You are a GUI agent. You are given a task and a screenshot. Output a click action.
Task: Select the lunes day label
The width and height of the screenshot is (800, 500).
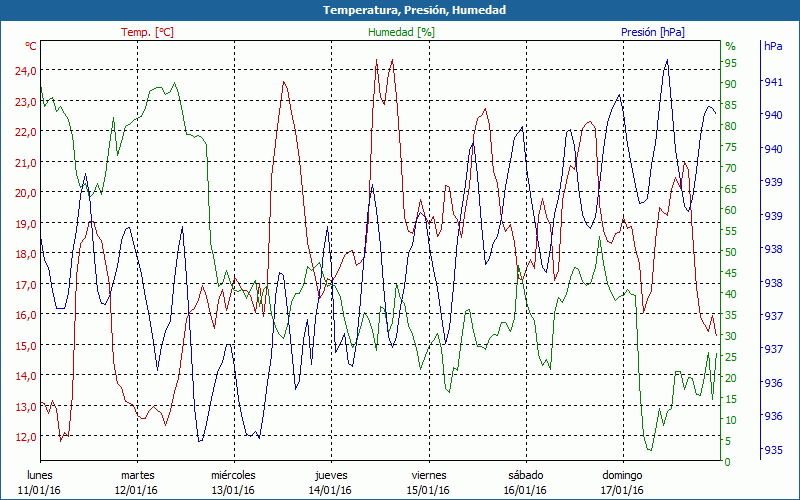(x=40, y=475)
